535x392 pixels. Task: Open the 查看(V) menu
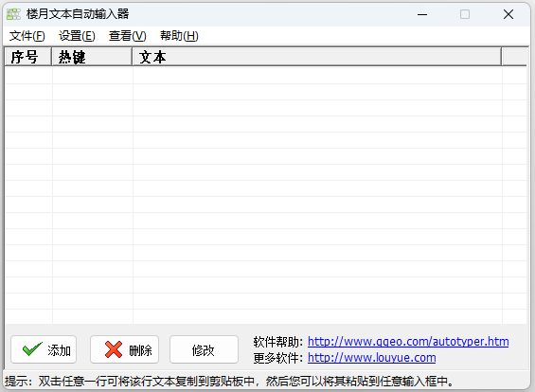[127, 36]
